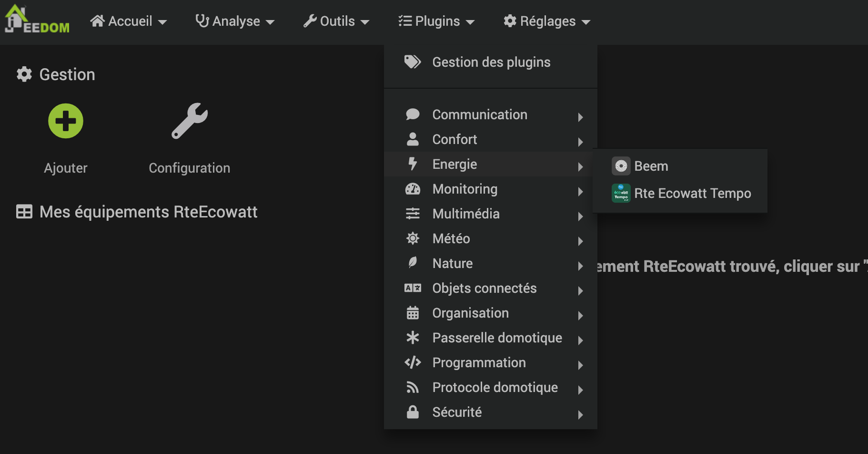Click the Outils dropdown caret
868x454 pixels.
click(365, 22)
